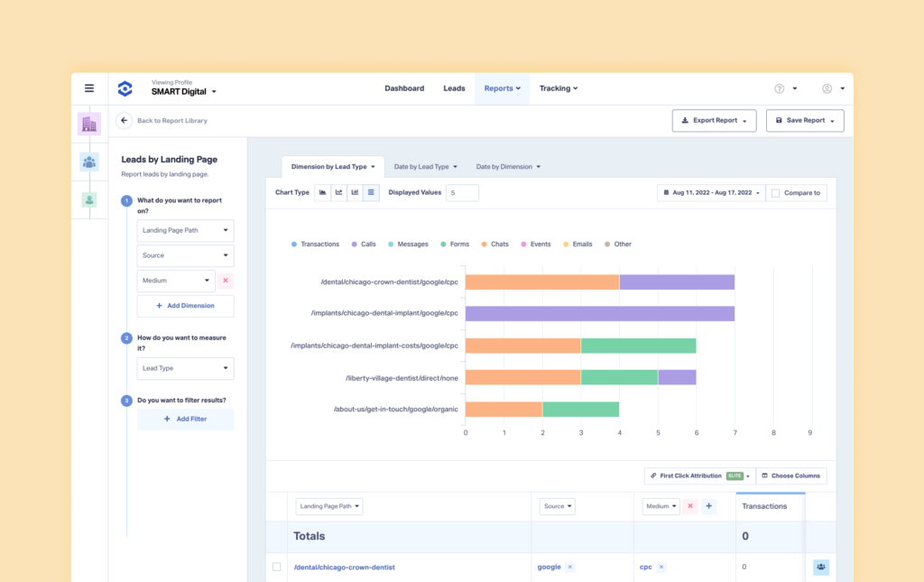Open the help icon menu
Image resolution: width=924 pixels, height=582 pixels.
pos(778,88)
